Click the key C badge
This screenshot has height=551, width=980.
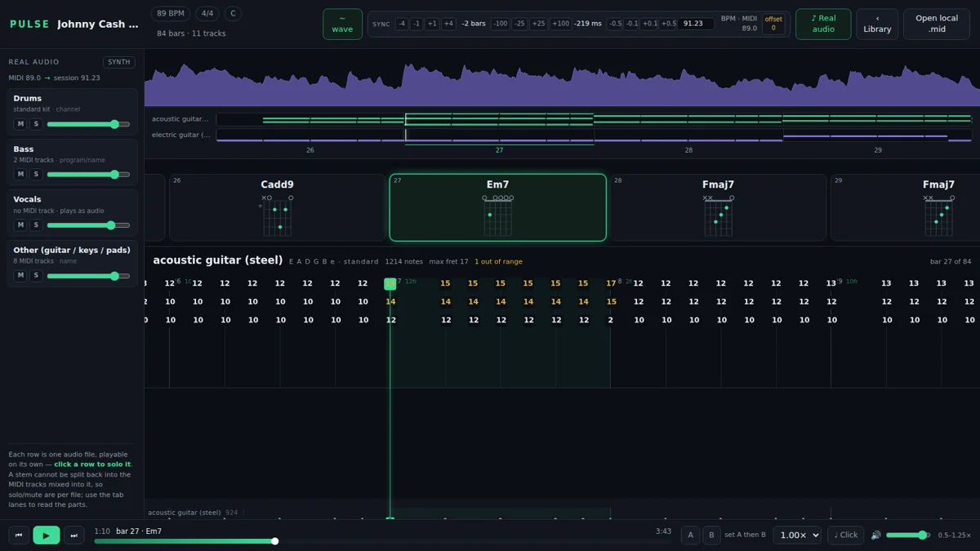[233, 14]
